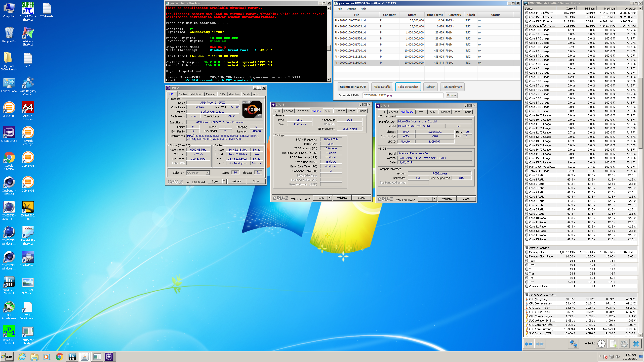Click HWiNFO expand columns arrows button

pos(529,344)
